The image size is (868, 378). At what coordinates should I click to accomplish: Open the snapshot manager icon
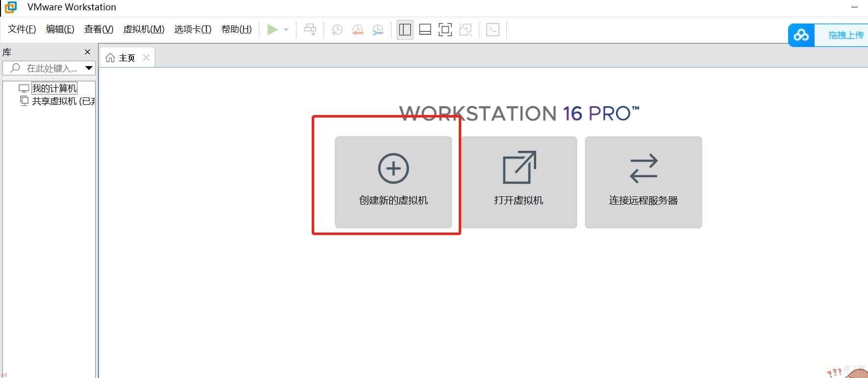(378, 30)
